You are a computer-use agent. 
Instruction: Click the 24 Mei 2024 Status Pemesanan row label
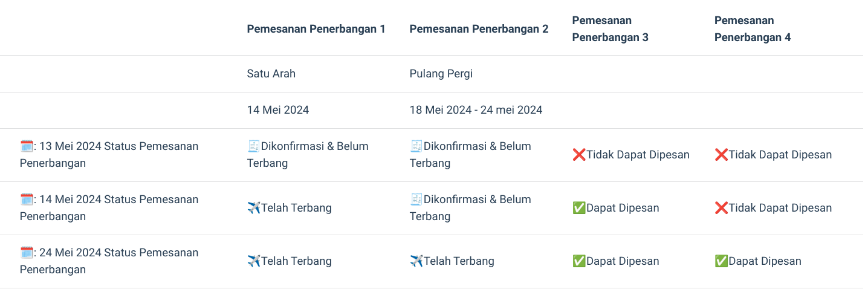(109, 261)
